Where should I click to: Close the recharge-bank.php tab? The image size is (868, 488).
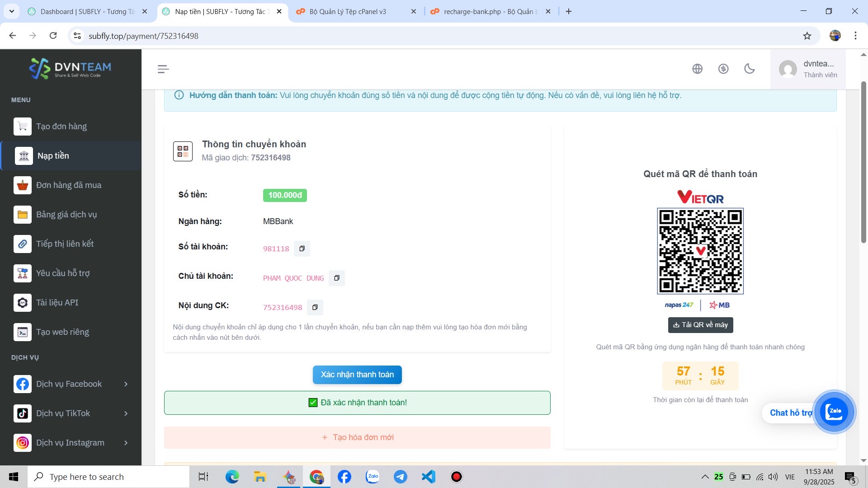(x=548, y=11)
